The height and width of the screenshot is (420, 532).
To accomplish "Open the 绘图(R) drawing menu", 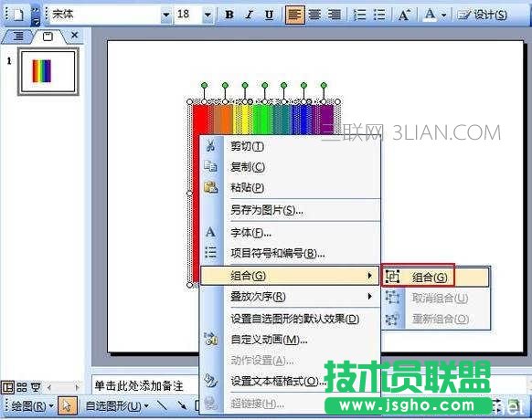I will coord(32,405).
